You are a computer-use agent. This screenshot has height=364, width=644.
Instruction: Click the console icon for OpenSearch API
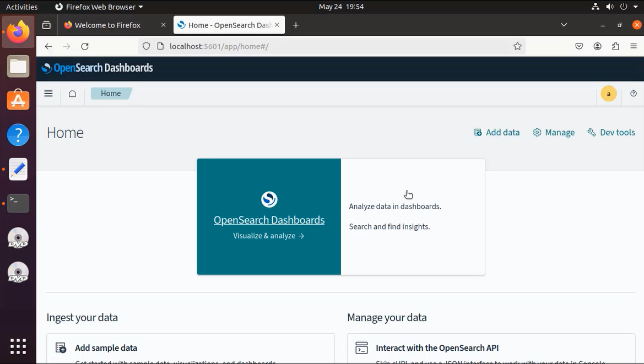(361, 348)
